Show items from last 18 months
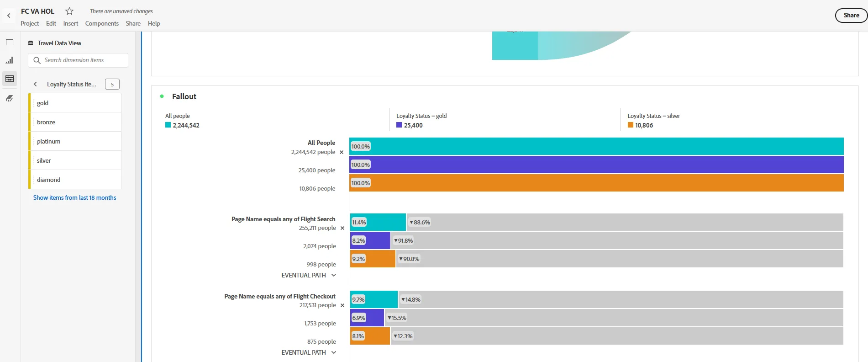868x362 pixels. click(75, 197)
